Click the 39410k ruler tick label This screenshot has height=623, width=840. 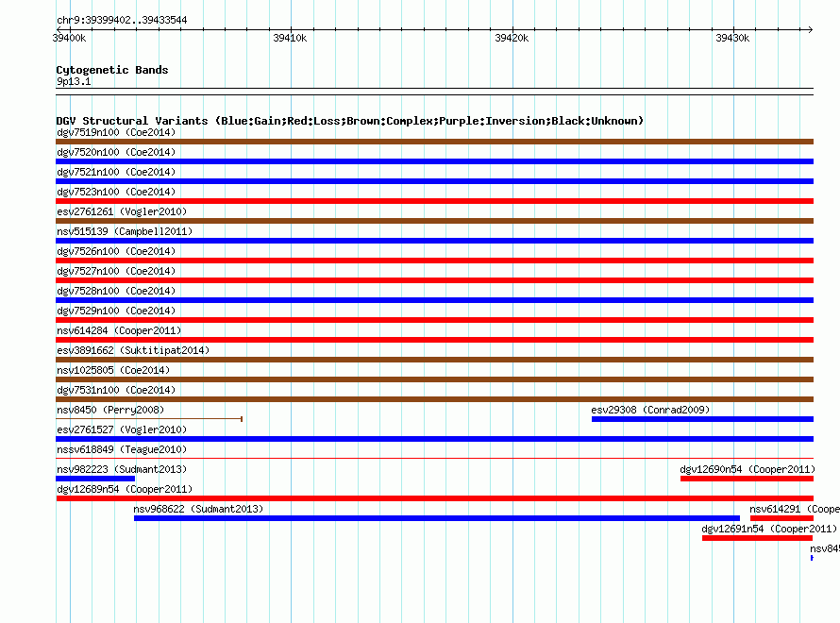click(290, 38)
